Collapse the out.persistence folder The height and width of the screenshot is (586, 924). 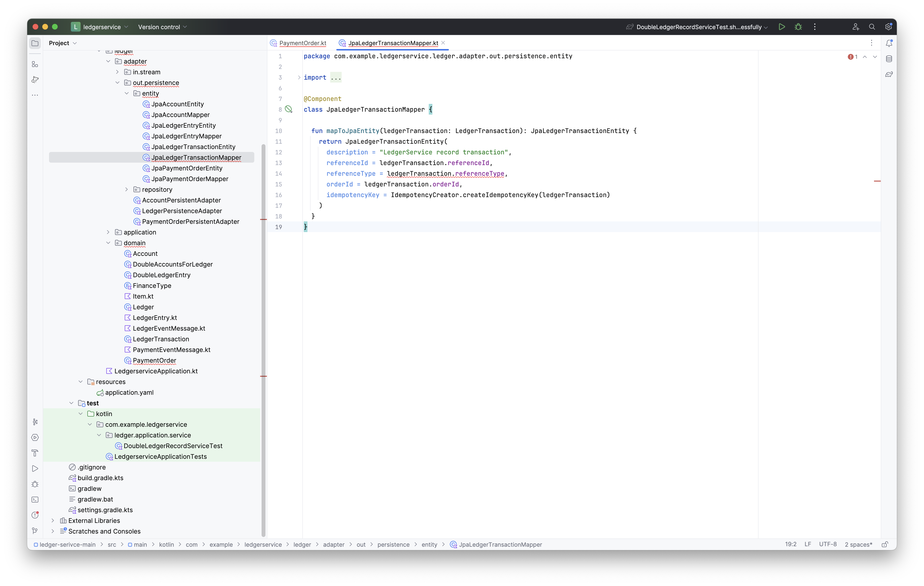[x=117, y=83]
